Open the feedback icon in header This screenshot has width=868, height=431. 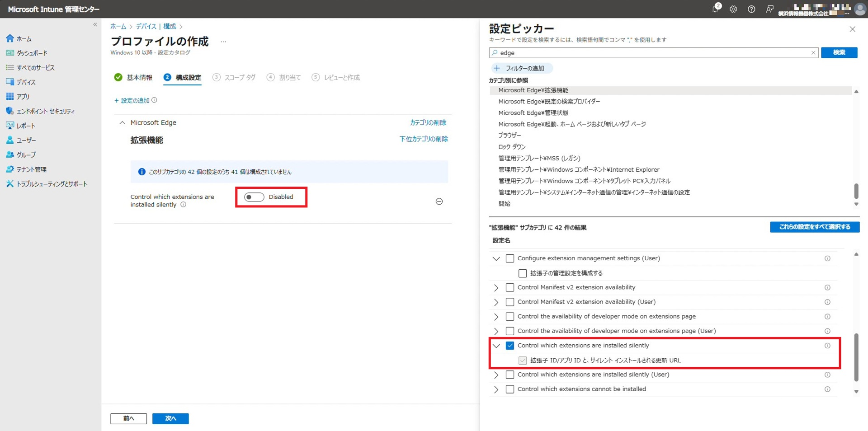[769, 9]
